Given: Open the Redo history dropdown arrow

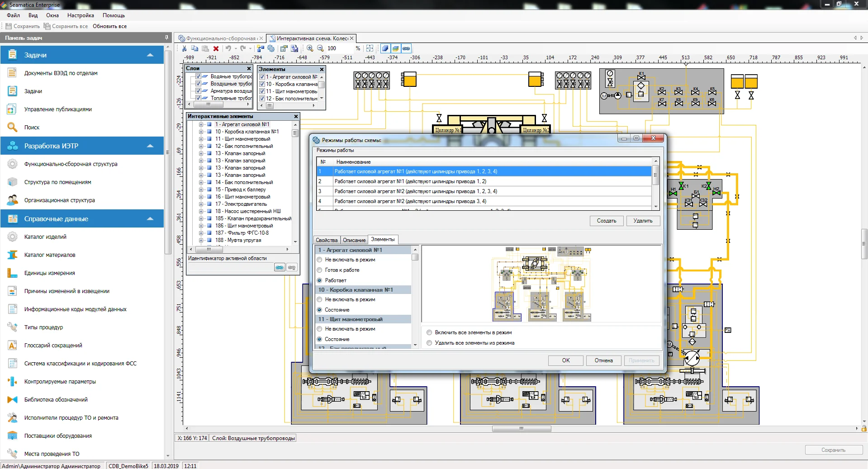Looking at the screenshot, I should pyautogui.click(x=250, y=48).
